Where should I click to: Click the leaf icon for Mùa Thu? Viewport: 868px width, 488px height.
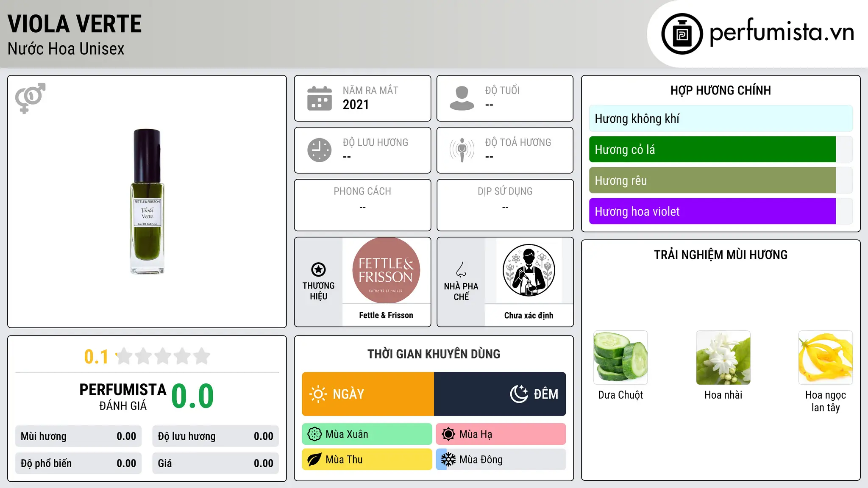coord(314,460)
